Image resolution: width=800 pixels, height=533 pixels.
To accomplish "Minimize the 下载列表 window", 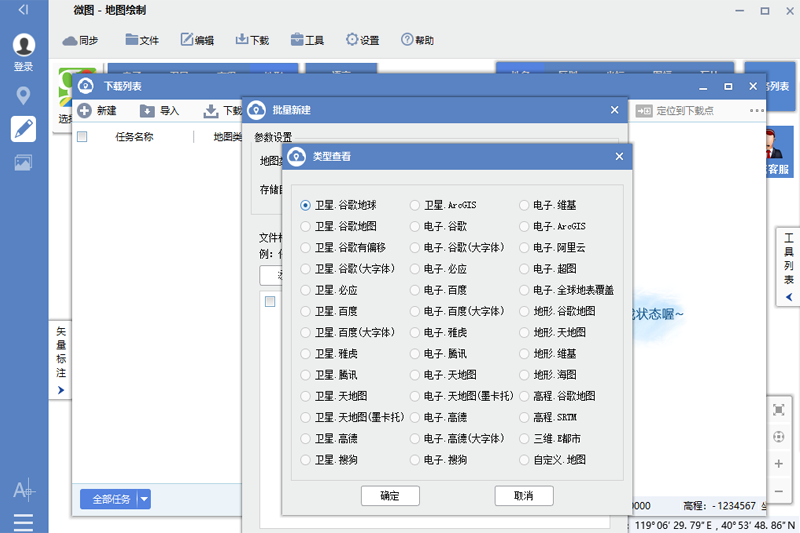I will (x=703, y=88).
